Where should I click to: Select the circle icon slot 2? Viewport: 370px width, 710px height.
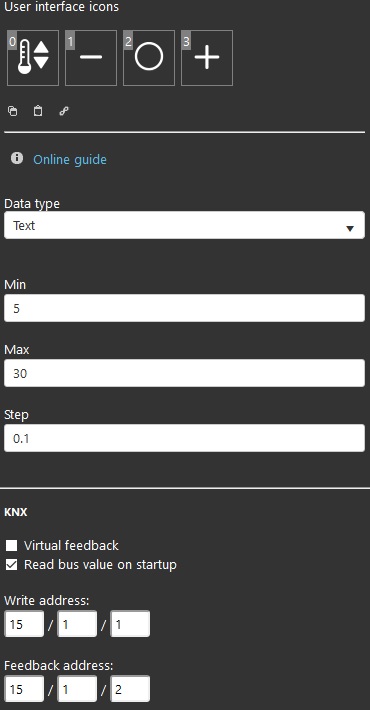149,58
